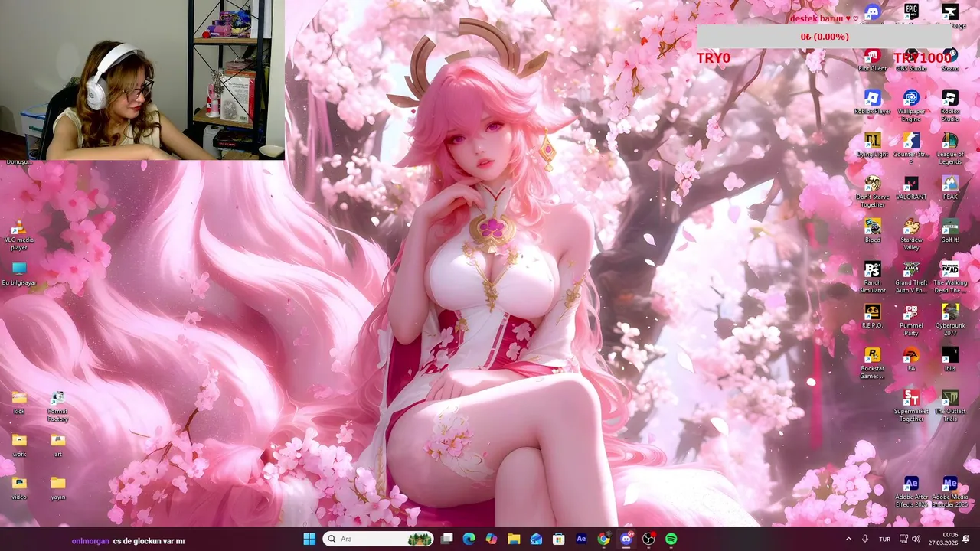Select the VLC media player icon

(19, 236)
